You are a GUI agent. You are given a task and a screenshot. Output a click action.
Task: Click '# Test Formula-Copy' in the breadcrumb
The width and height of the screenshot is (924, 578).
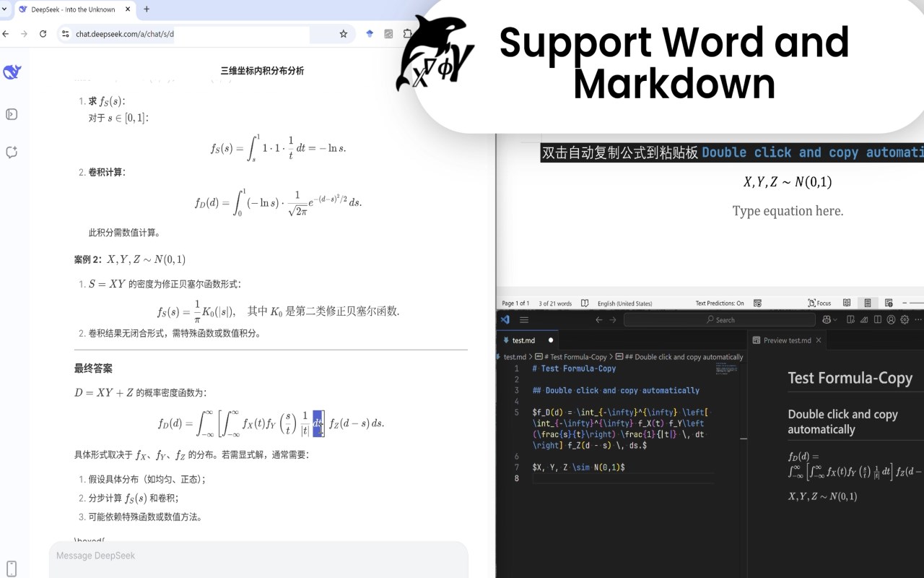tap(575, 357)
